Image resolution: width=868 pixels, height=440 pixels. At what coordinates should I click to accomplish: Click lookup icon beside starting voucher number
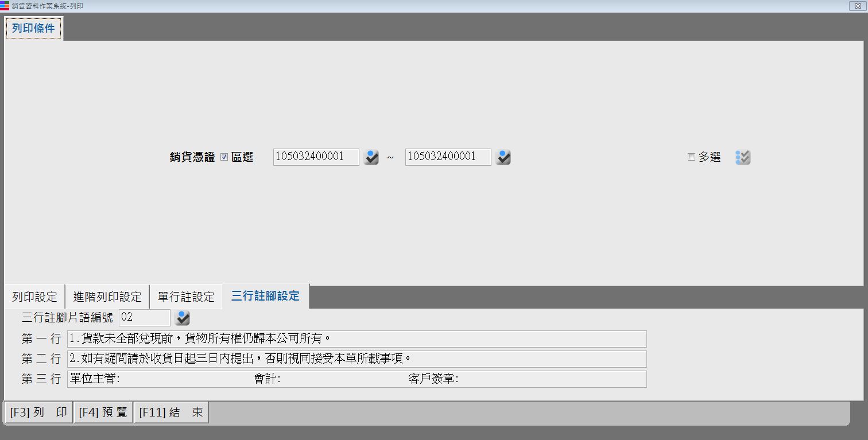pyautogui.click(x=371, y=157)
